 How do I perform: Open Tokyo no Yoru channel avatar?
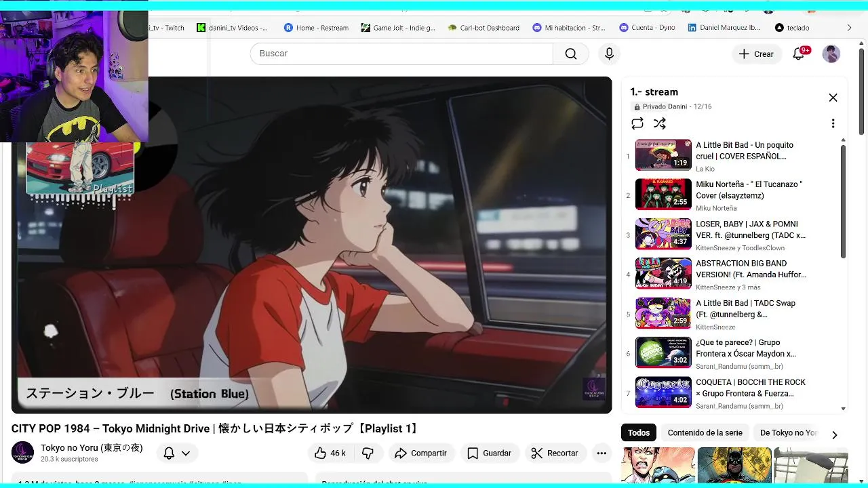pyautogui.click(x=22, y=453)
